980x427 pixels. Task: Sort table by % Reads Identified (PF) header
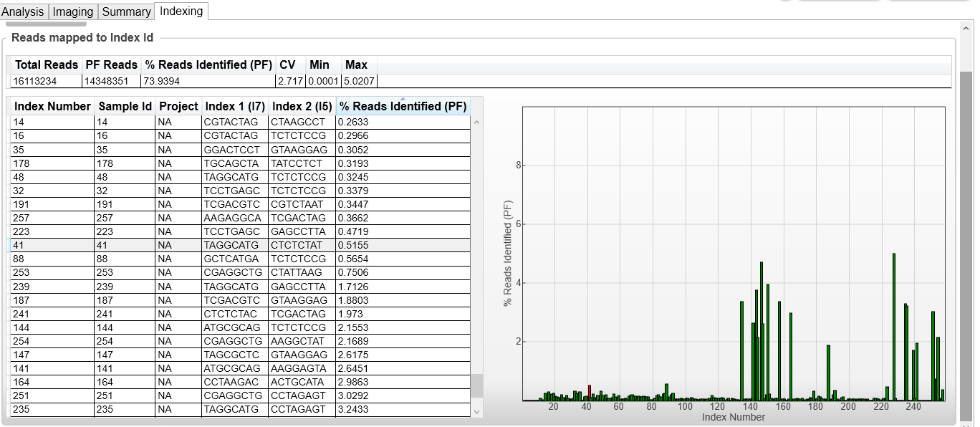(x=403, y=106)
